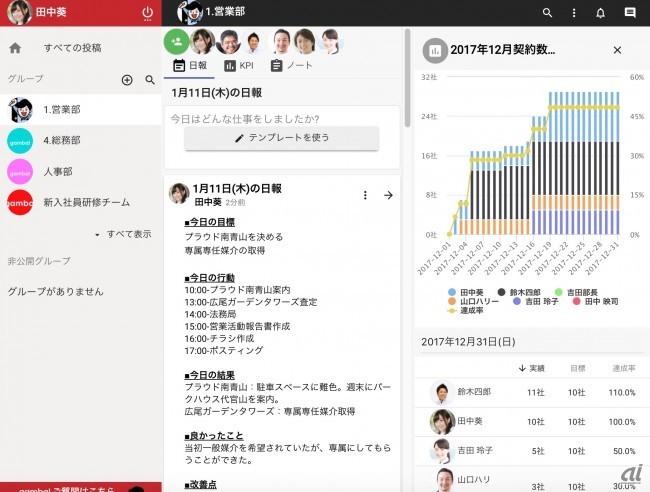Screen dimensions: 650x492
Task: Open 新入社員研修チーム group icon
Action: [x=20, y=203]
